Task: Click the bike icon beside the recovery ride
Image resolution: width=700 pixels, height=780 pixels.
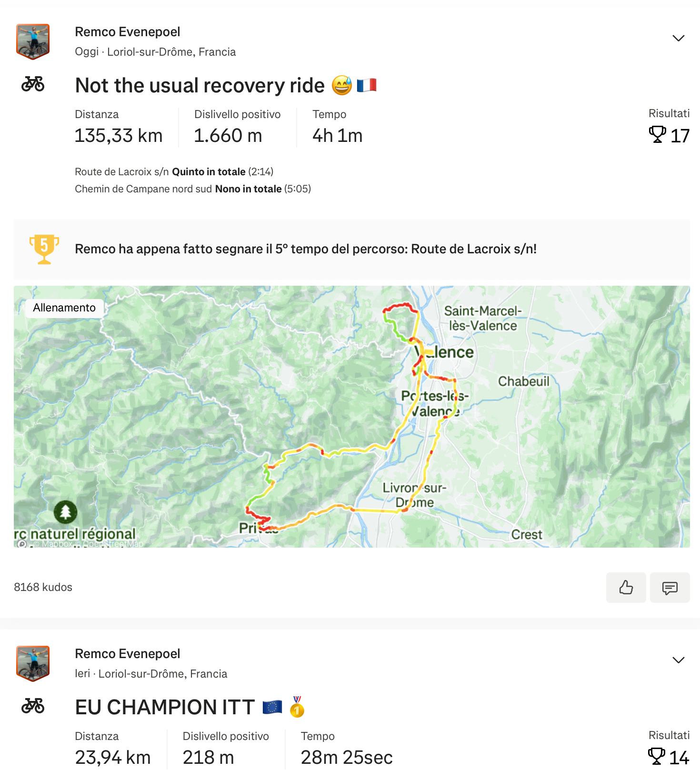Action: pyautogui.click(x=33, y=84)
